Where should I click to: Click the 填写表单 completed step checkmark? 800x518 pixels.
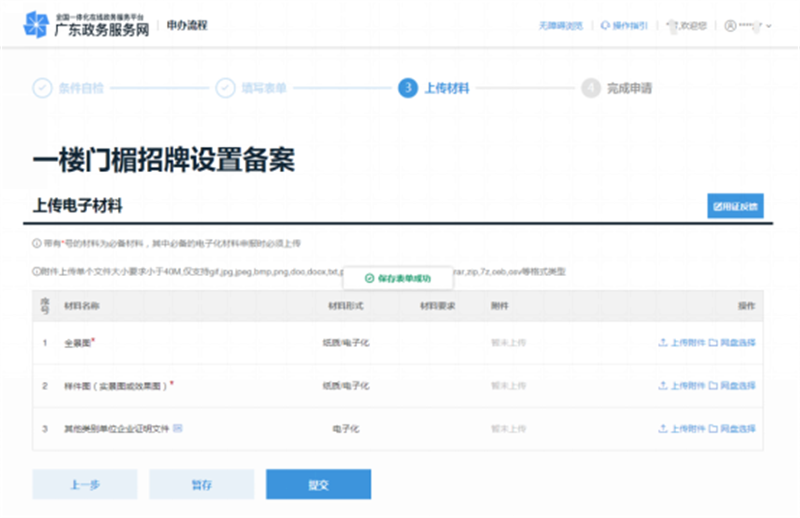(x=224, y=88)
